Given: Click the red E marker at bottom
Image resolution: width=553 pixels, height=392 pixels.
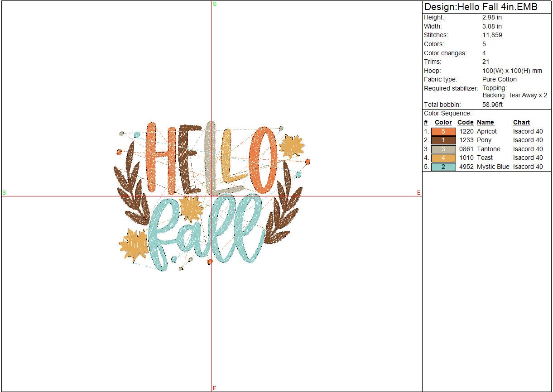Looking at the screenshot, I should click(x=214, y=388).
